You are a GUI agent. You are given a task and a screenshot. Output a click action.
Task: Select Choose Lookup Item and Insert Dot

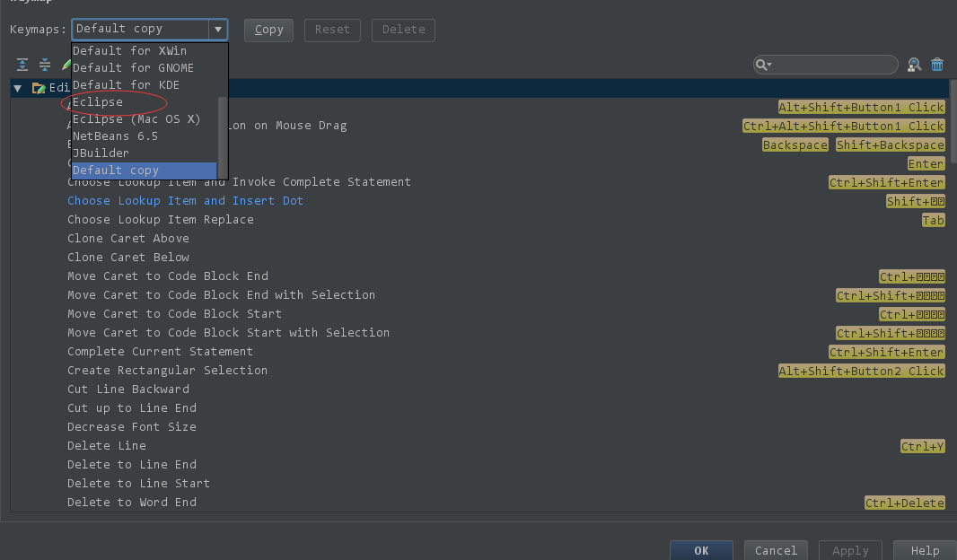click(185, 201)
